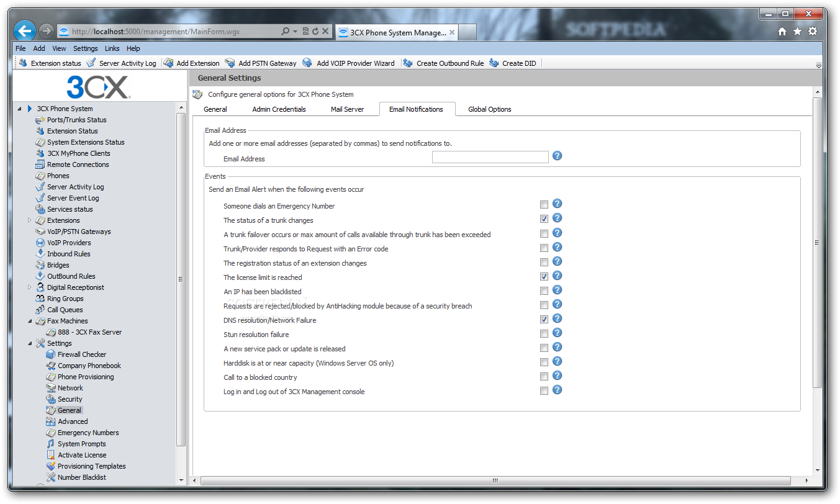Select the 888 - 3CX Fax Server node
This screenshot has width=840, height=504.
[90, 332]
